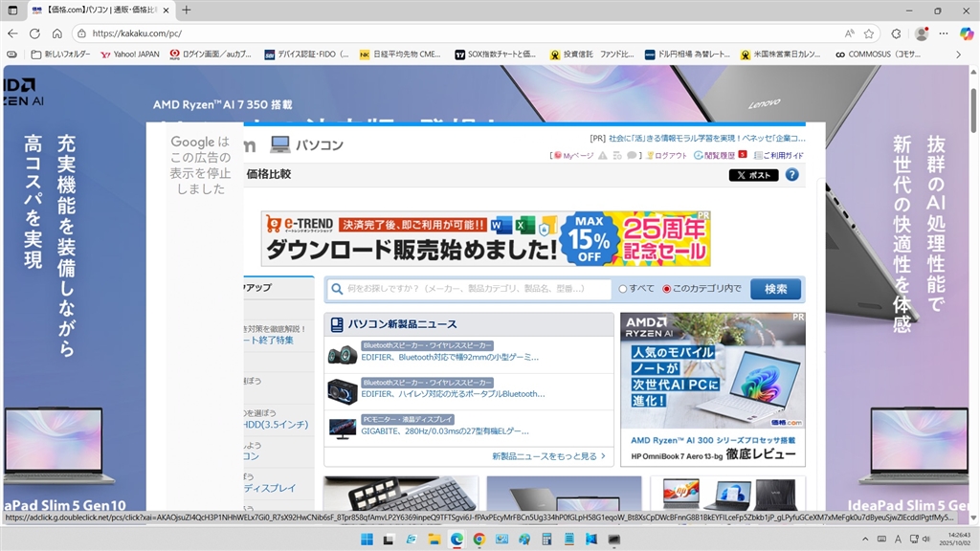
Task: Open the ベネッセ PR text link
Action: pyautogui.click(x=707, y=138)
